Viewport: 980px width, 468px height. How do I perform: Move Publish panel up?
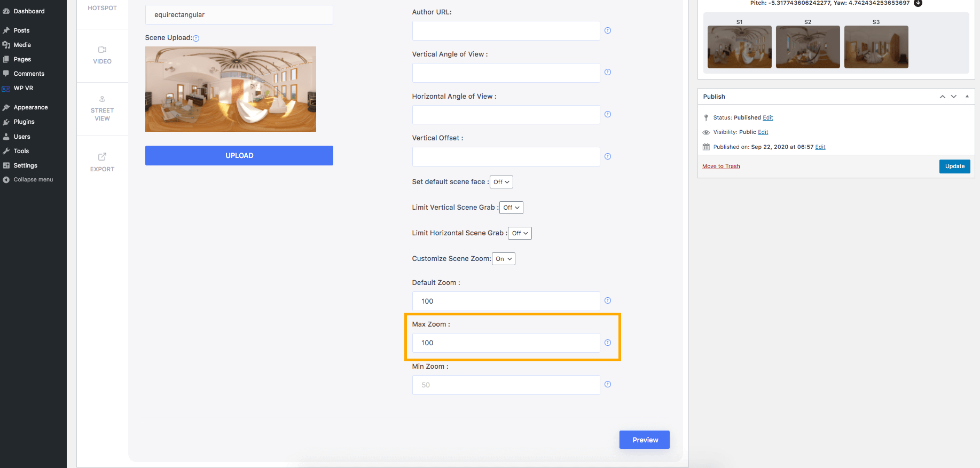[x=943, y=97]
